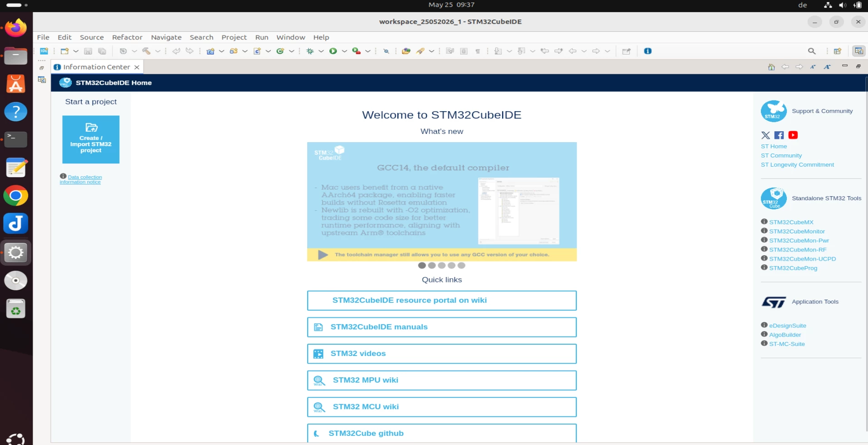
Task: Expand the External Tools dropdown arrow
Action: point(368,51)
